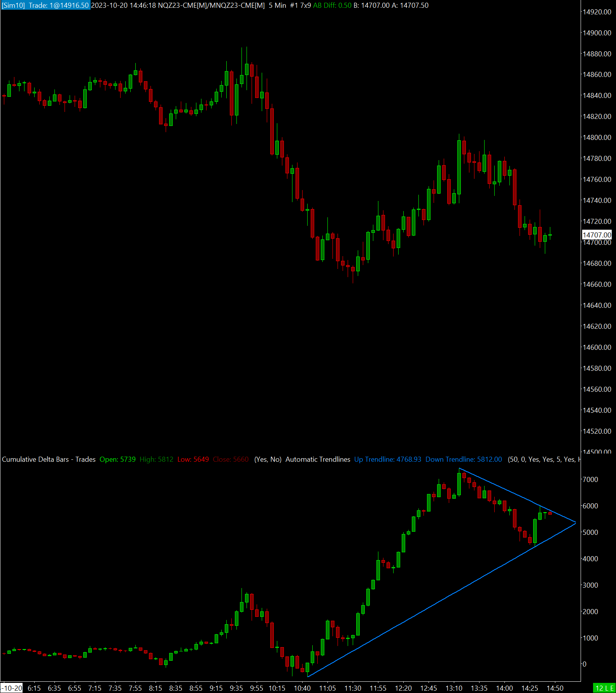Click the '(Yes, No)' study inputs text

pos(268,459)
